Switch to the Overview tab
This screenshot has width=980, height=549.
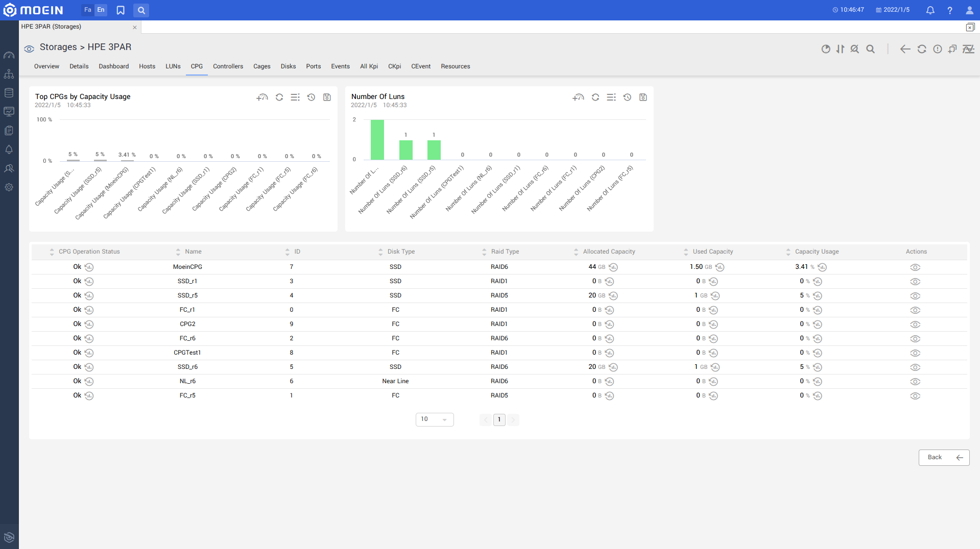pos(46,66)
